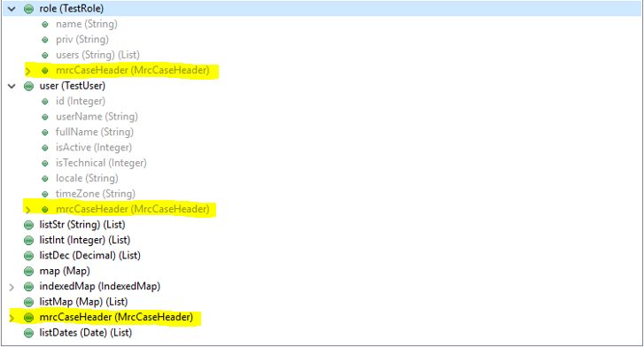Select the 'listDates (Date) (List)' row

[x=86, y=333]
